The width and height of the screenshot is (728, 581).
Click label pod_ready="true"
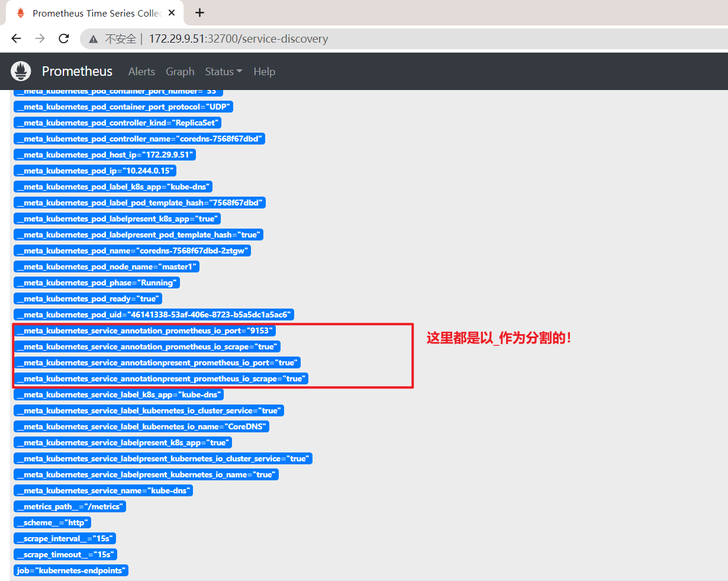88,298
